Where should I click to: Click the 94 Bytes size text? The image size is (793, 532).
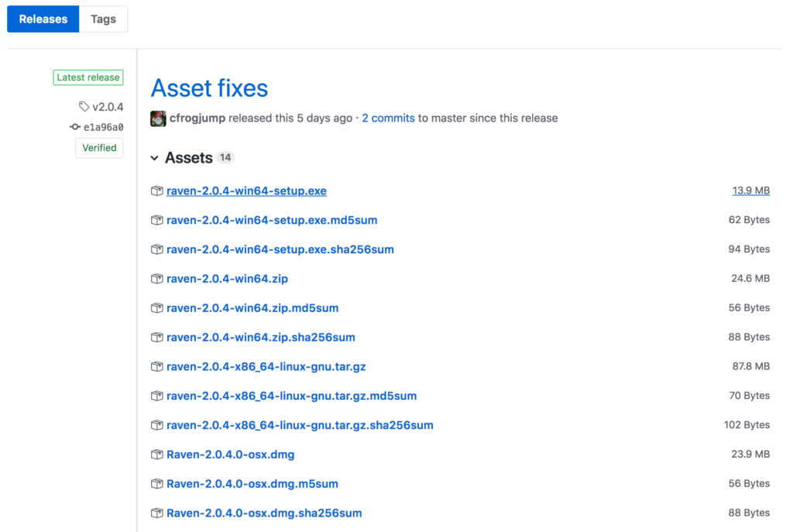749,249
